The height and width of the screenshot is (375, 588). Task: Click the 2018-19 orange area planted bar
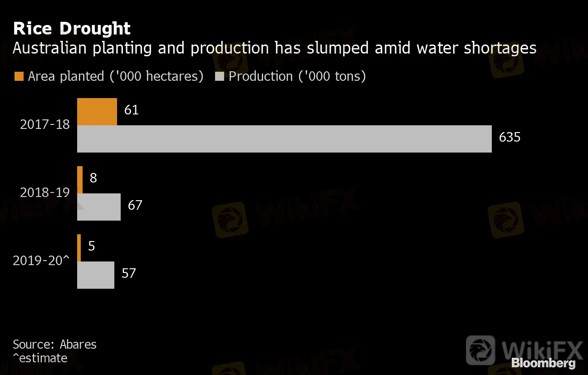coord(80,180)
